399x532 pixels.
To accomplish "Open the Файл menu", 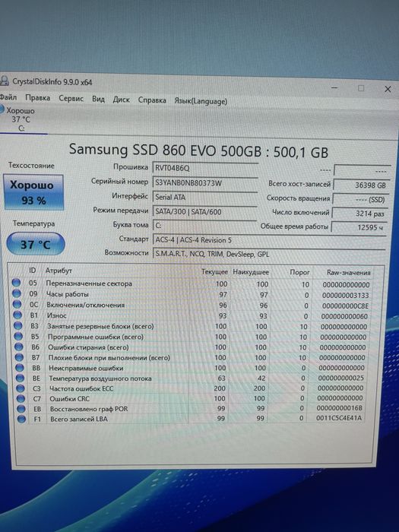I will 8,97.
